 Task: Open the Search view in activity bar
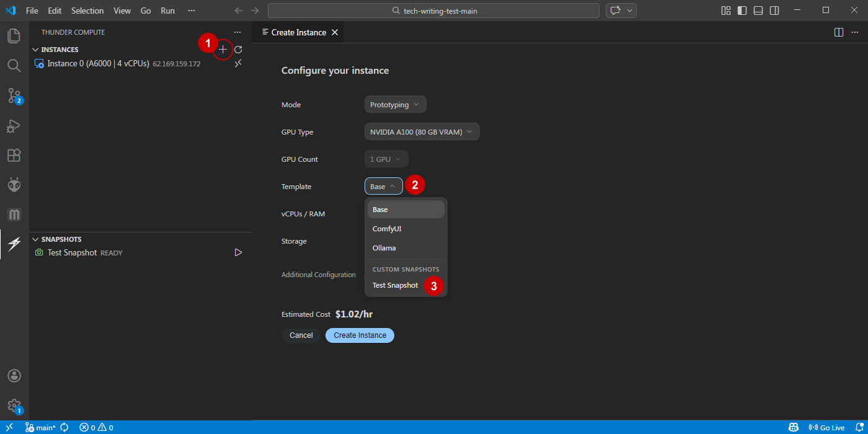click(x=14, y=66)
